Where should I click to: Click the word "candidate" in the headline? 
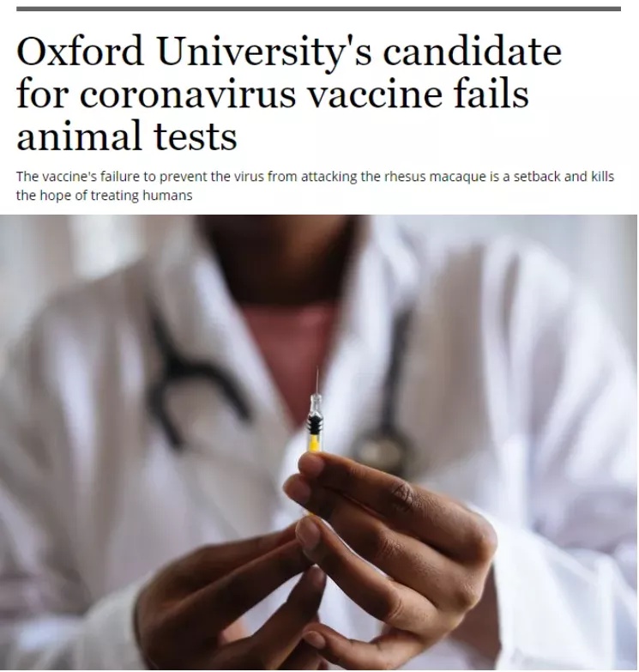[x=472, y=51]
